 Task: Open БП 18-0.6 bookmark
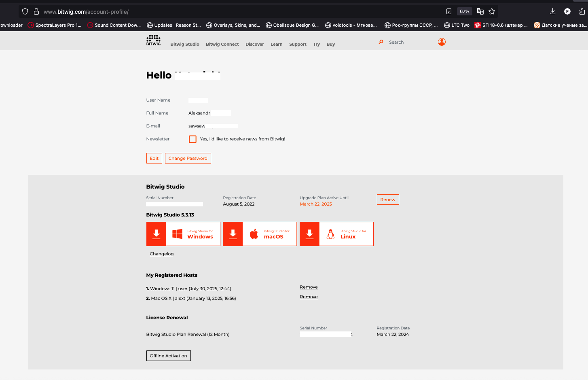click(x=501, y=25)
